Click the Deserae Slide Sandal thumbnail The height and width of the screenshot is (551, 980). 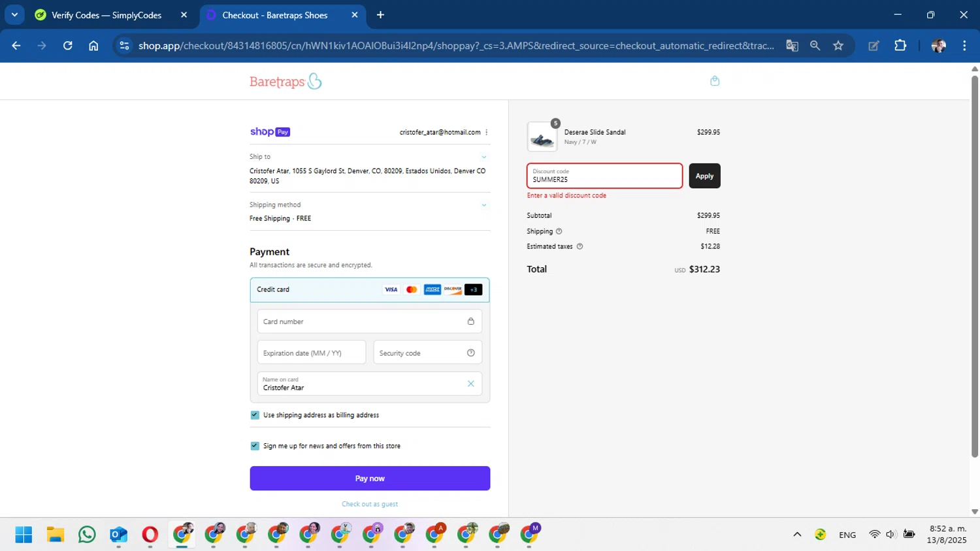tap(542, 137)
